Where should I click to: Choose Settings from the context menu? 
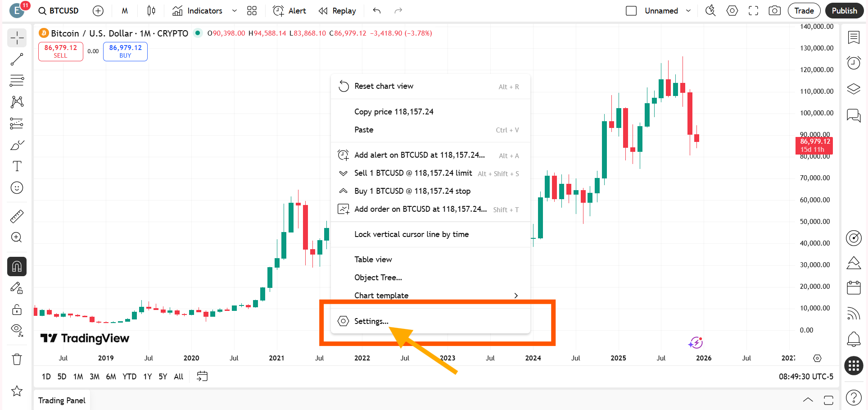pos(371,321)
